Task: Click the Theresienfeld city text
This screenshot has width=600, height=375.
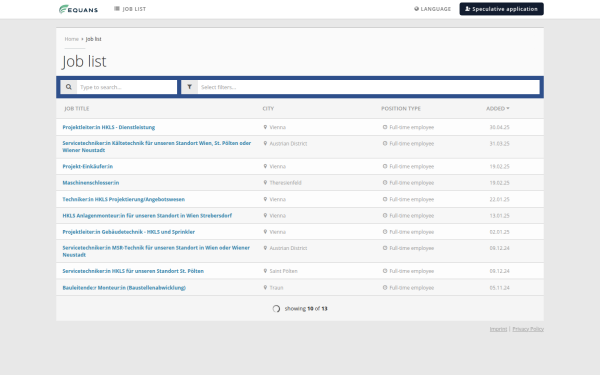Action: click(285, 183)
